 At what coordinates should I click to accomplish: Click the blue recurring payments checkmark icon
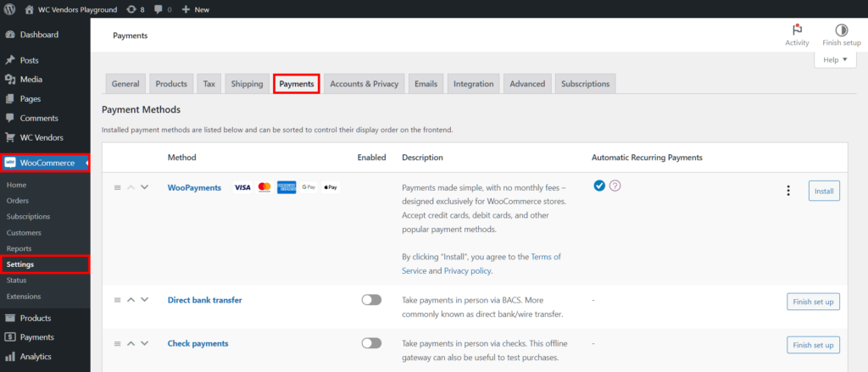599,186
